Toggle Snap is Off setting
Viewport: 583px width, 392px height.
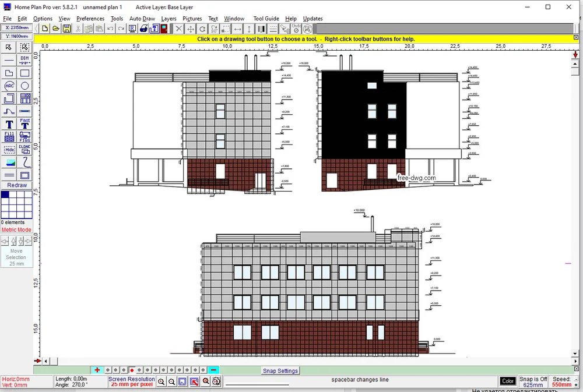point(533,382)
